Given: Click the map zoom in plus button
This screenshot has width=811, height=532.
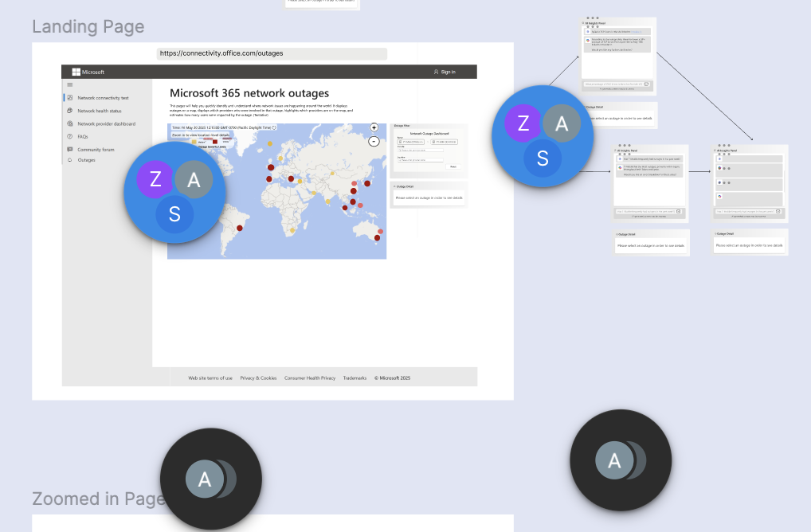Looking at the screenshot, I should click(374, 127).
